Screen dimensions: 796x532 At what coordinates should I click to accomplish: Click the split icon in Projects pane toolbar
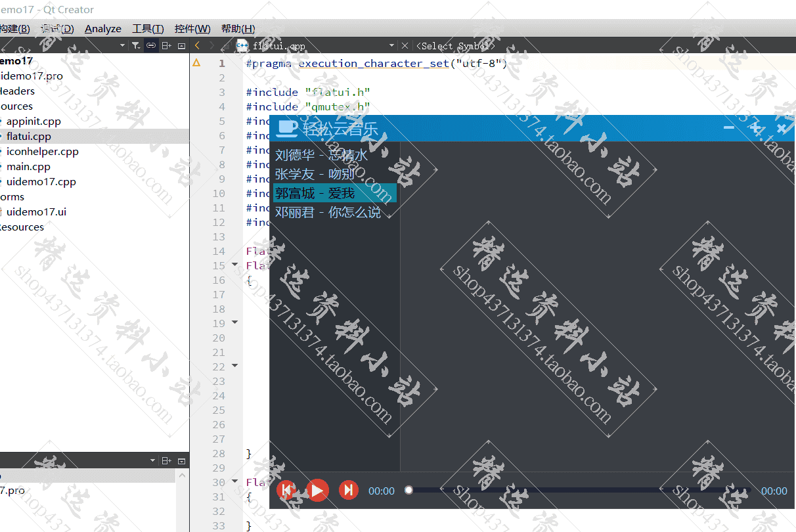pos(167,45)
